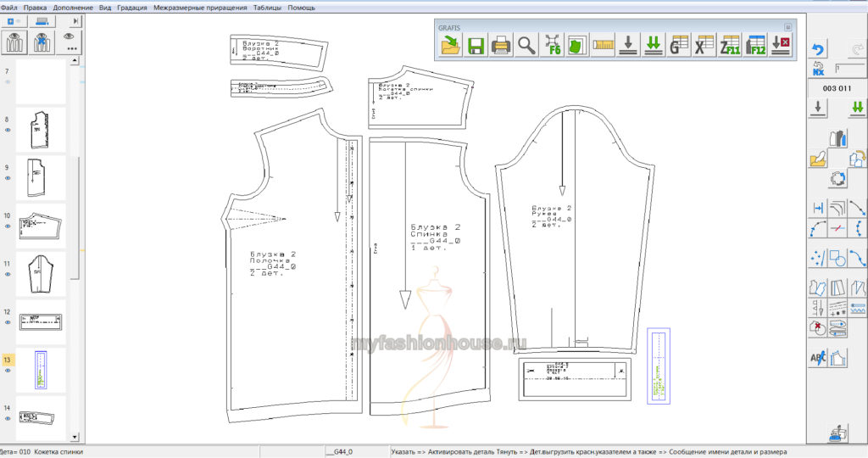Viewport: 868px width, 458px height.
Task: Expand the Межразмерные приращения menu
Action: 200,8
